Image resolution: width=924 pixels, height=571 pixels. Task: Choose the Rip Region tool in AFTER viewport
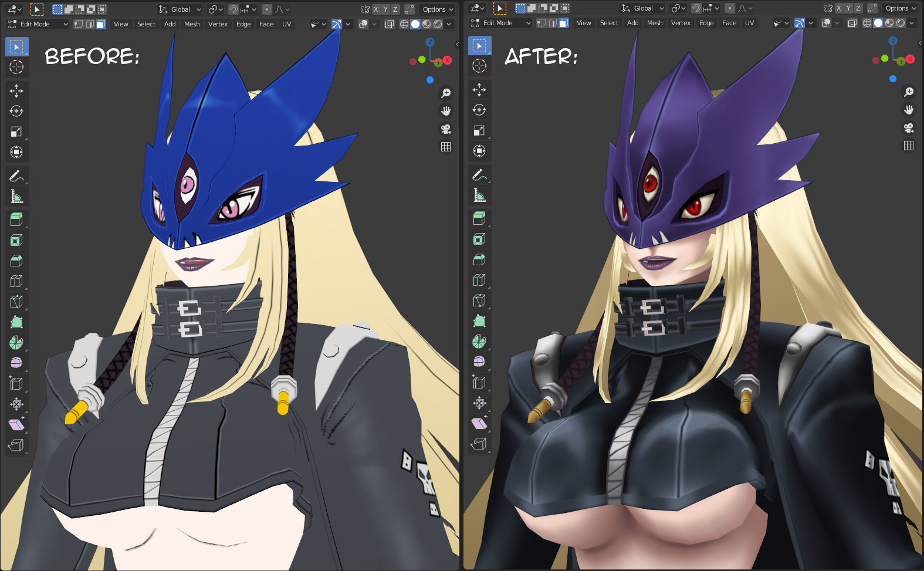(479, 444)
